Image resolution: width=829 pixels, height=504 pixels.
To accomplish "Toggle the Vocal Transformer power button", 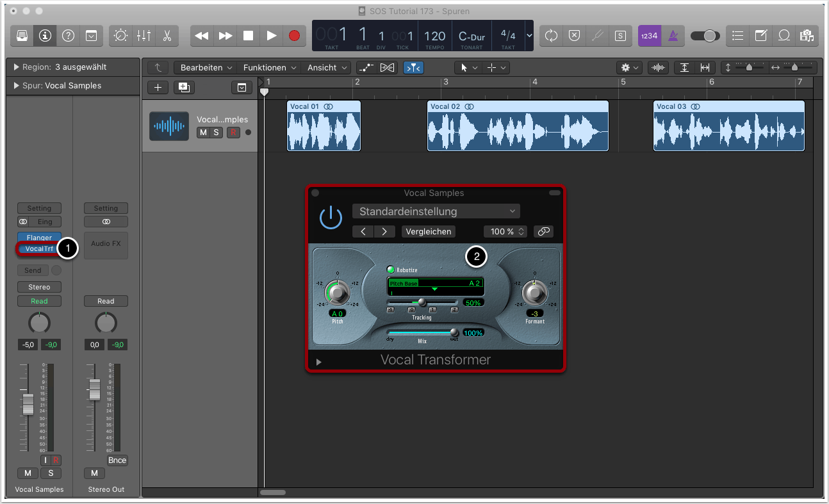I will (331, 218).
